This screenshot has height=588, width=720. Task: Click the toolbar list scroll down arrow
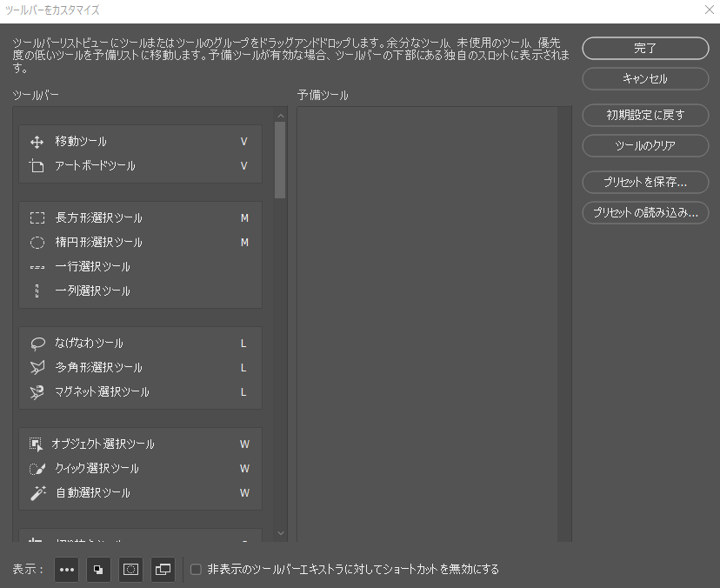click(x=281, y=533)
